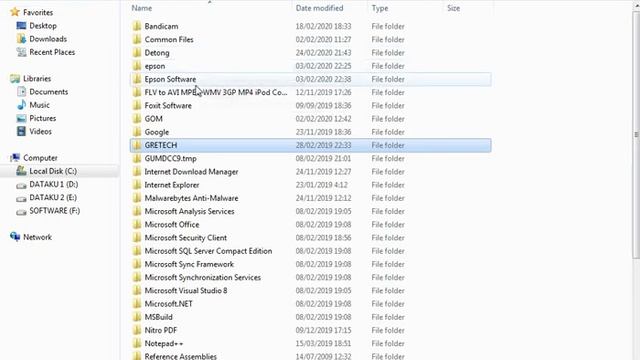Screen dimensions: 640x360
Task: Click the Downloads folder icon in sidebar
Action: (21, 39)
